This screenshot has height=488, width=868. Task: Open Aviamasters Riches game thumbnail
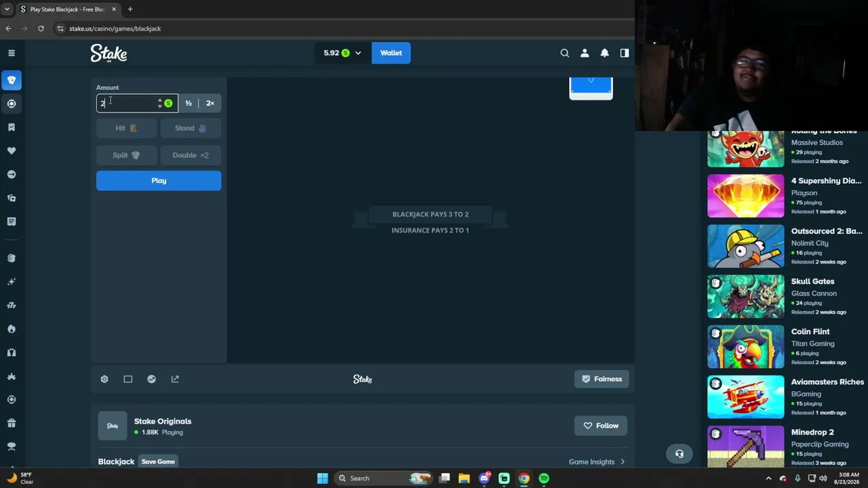tap(746, 396)
